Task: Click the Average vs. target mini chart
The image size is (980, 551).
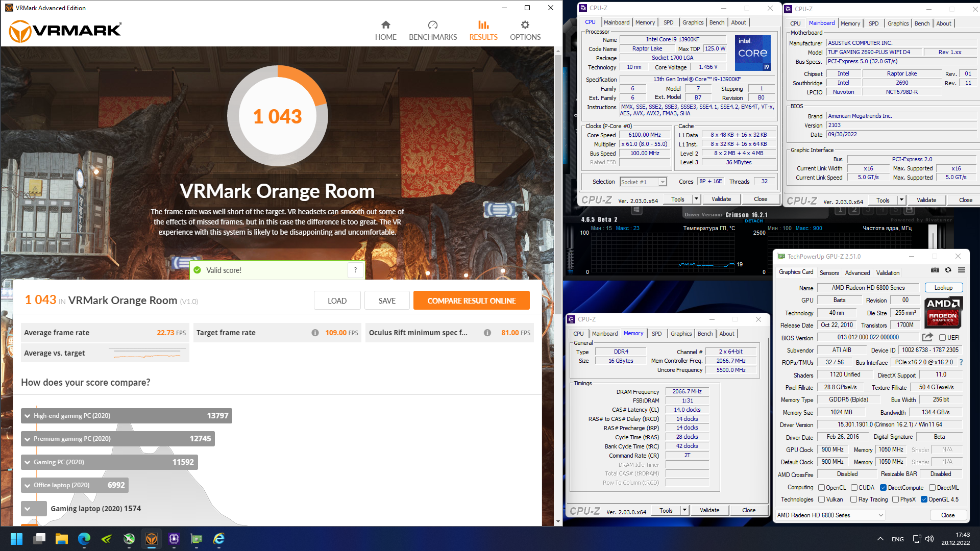Action: tap(149, 353)
